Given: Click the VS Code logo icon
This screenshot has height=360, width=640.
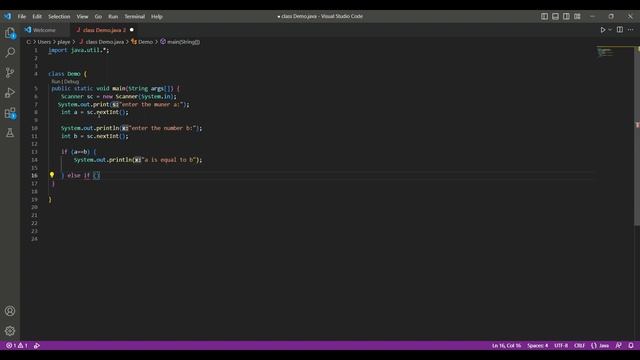Looking at the screenshot, I should [x=8, y=16].
